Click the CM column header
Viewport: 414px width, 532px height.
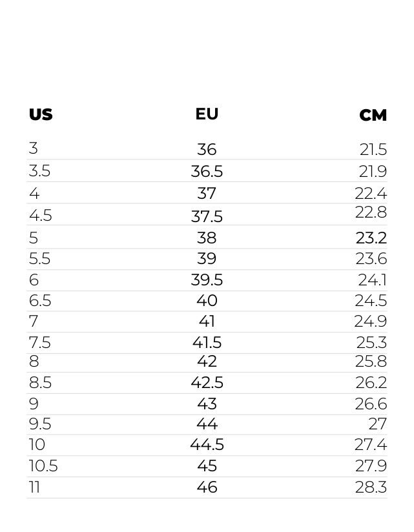click(373, 116)
